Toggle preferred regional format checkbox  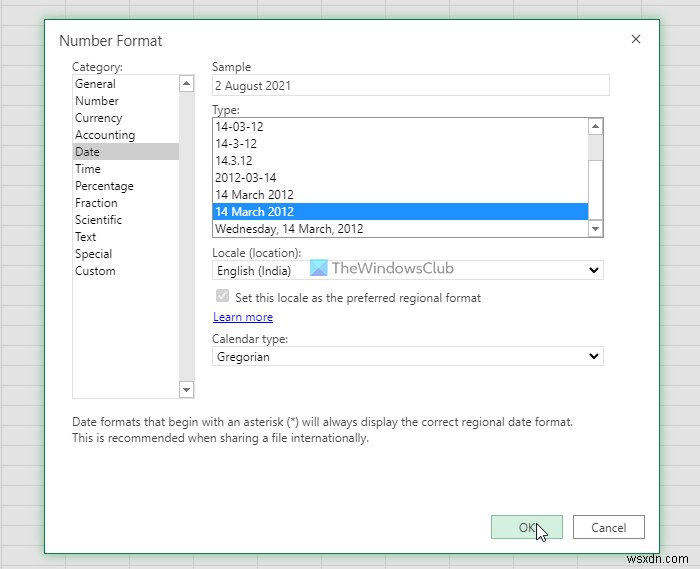click(222, 296)
